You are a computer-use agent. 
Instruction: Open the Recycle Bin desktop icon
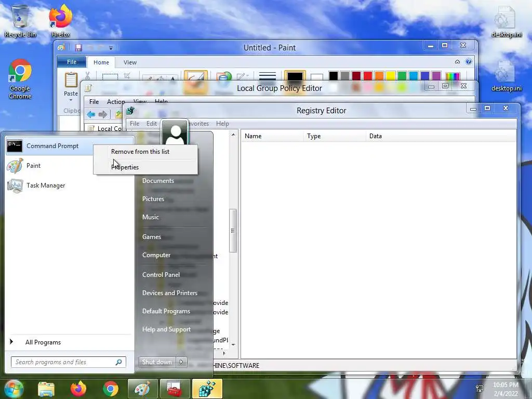(20, 21)
